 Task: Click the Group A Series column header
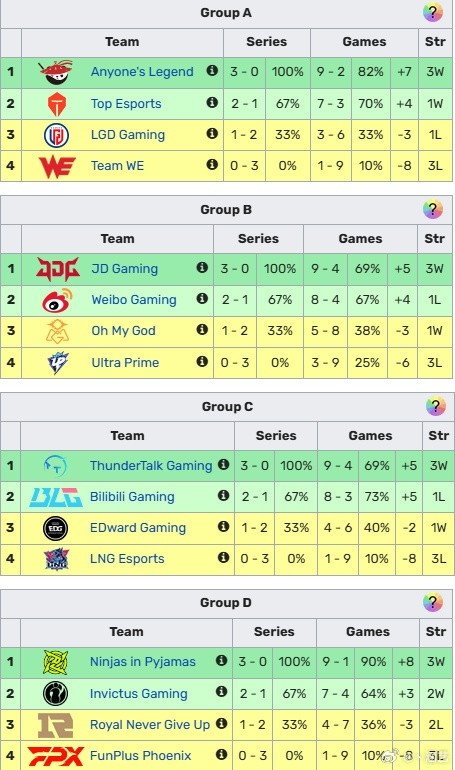(267, 42)
